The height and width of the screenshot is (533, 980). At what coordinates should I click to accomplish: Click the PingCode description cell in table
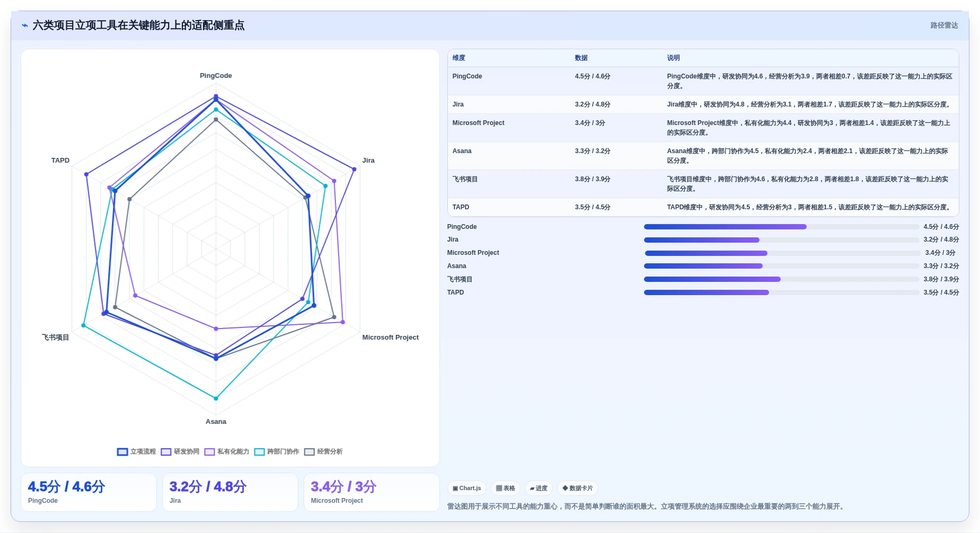(x=809, y=81)
